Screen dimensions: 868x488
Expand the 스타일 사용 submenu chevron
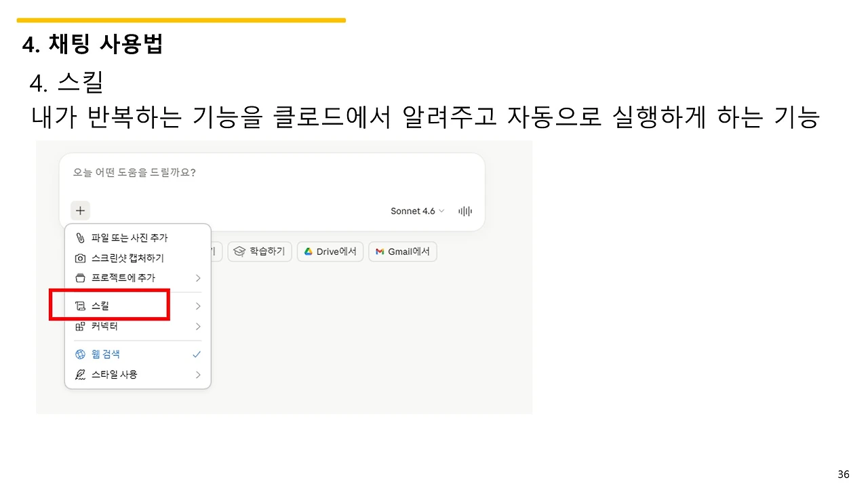[x=198, y=375]
